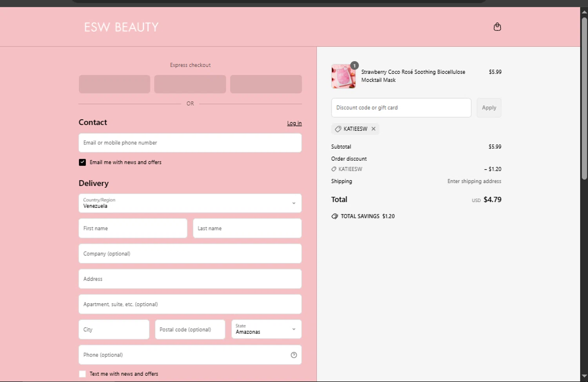Click the page vertical scrollbar thumb
Image resolution: width=588 pixels, height=382 pixels.
[584, 98]
